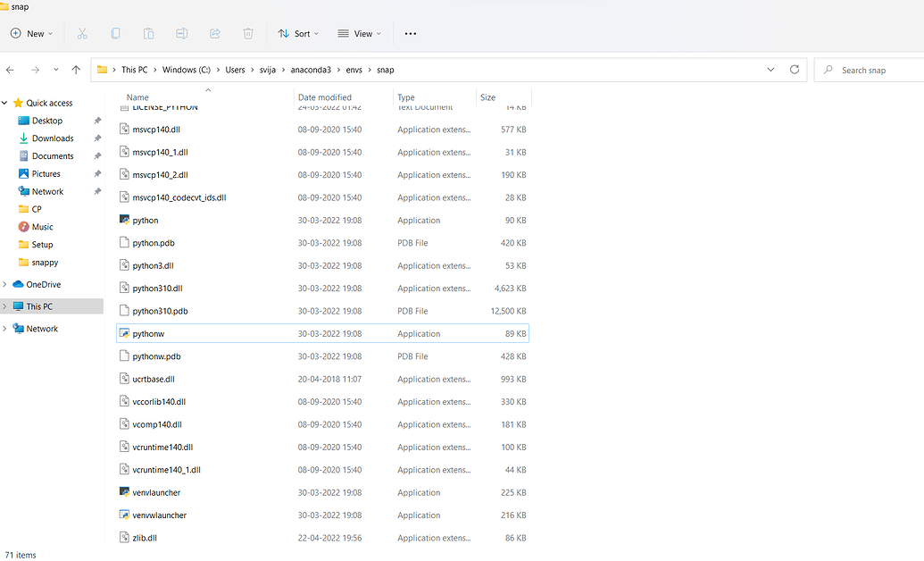The height and width of the screenshot is (561, 924).
Task: Click the Copy icon in the toolbar
Action: click(x=115, y=33)
